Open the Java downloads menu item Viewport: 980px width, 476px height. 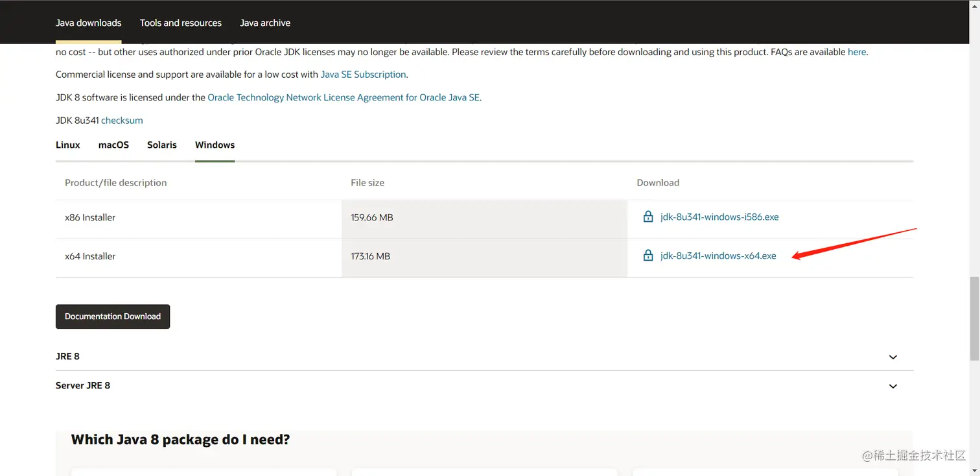coord(89,23)
